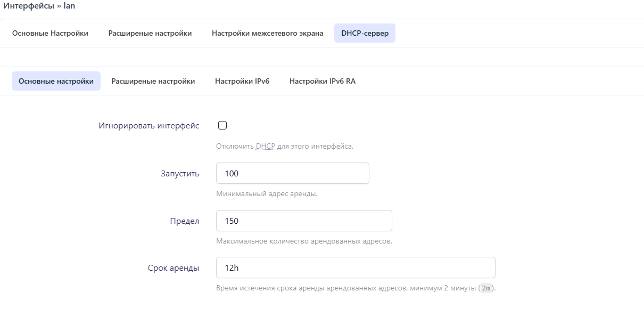The width and height of the screenshot is (644, 316).
Task: Open Расширеные настройки DHCP sub-tab
Action: 153,81
